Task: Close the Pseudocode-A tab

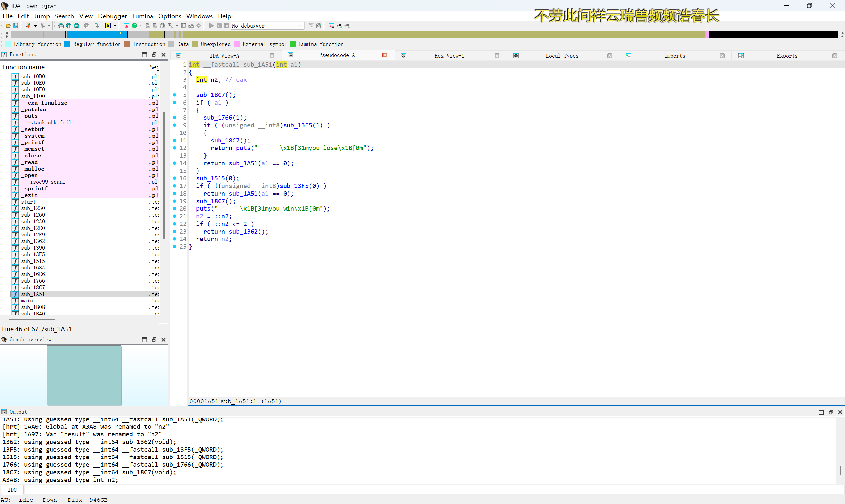Action: coord(385,55)
